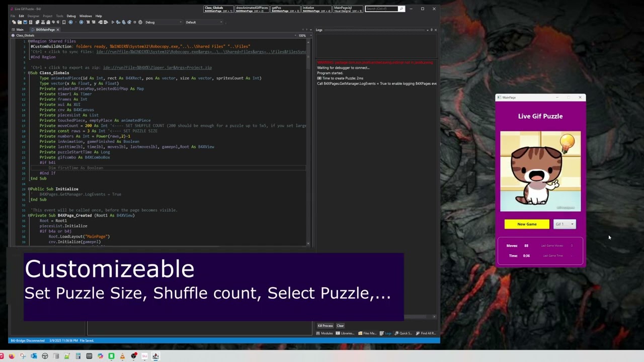Click the Zipper export as zip link
This screenshot has width=644, height=362.
157,67
